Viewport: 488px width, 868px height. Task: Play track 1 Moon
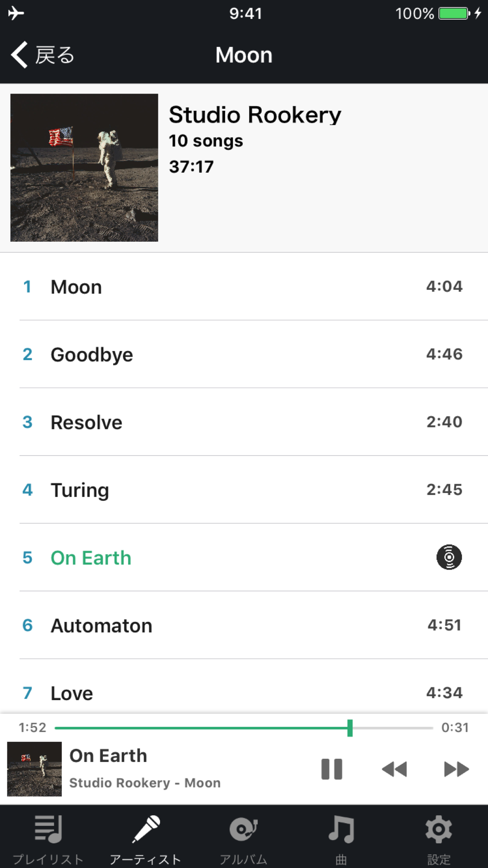click(x=244, y=287)
